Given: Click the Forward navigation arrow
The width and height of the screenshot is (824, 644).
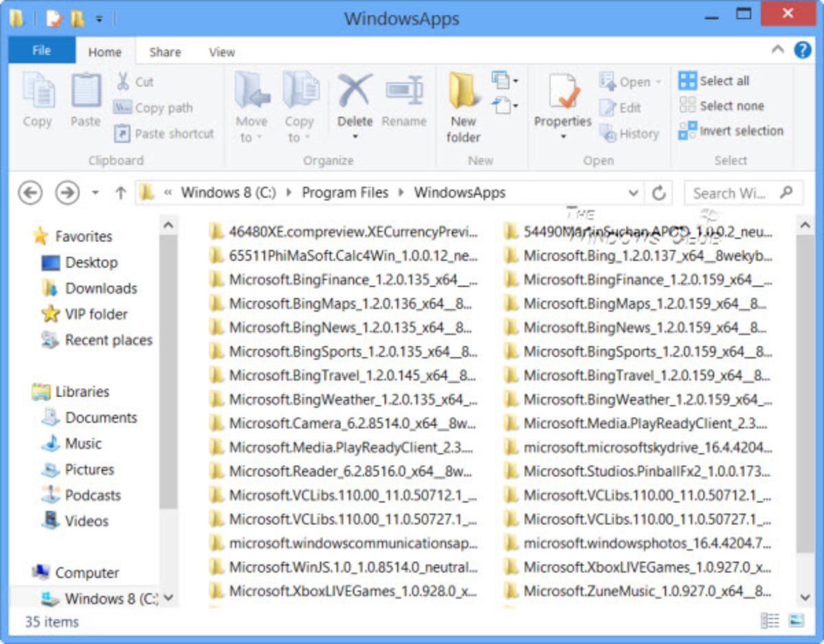Looking at the screenshot, I should tap(67, 193).
